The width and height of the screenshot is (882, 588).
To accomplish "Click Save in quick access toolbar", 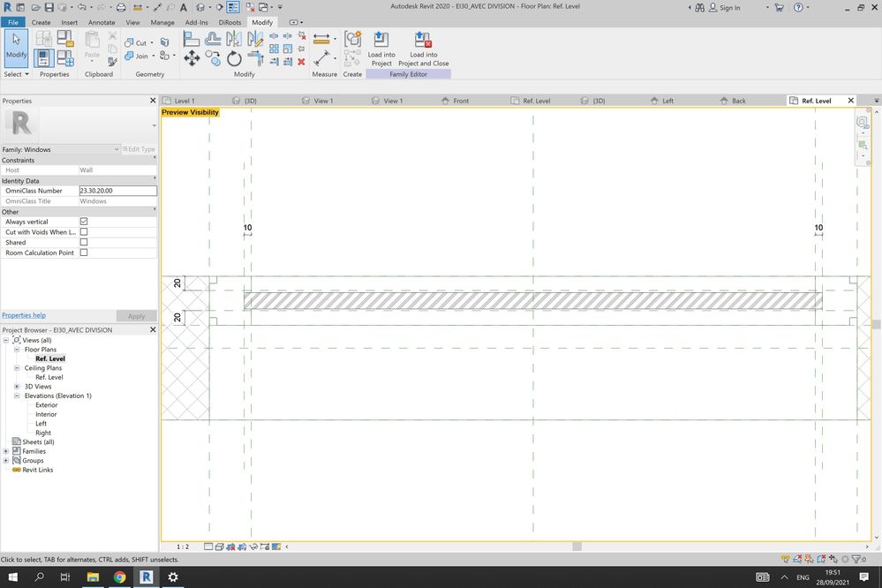I will pyautogui.click(x=49, y=7).
